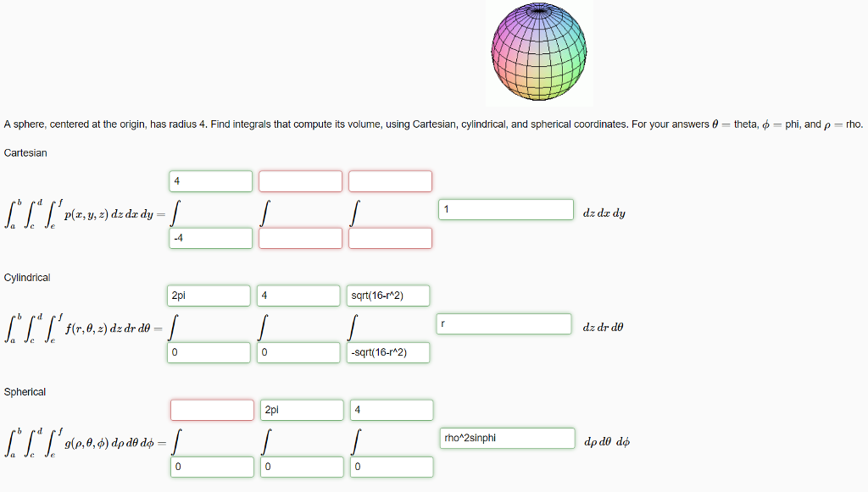Click the cylindrical lower bound showing 0 under 2pi
The image size is (868, 492).
pos(209,352)
